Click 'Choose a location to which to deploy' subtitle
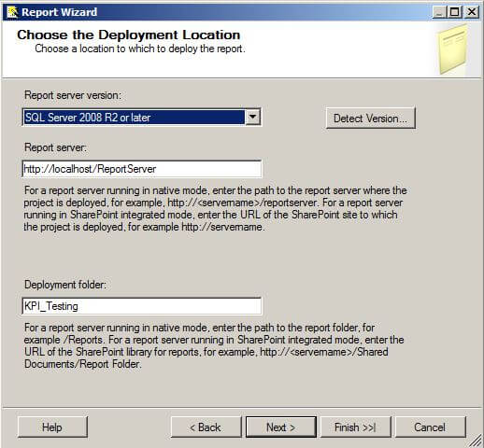This screenshot has width=484, height=448. pos(140,49)
